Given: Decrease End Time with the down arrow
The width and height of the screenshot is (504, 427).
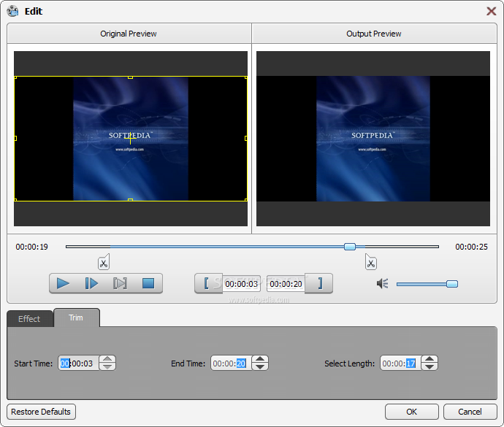Looking at the screenshot, I should (x=260, y=367).
